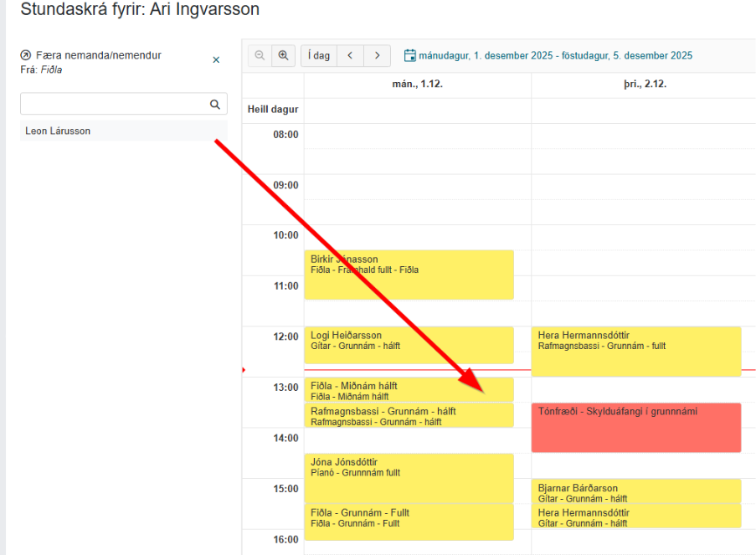Click the circled arrow icon beside Færa nemanda/nemendur
Viewport: 756px width, 555px height.
click(x=26, y=55)
